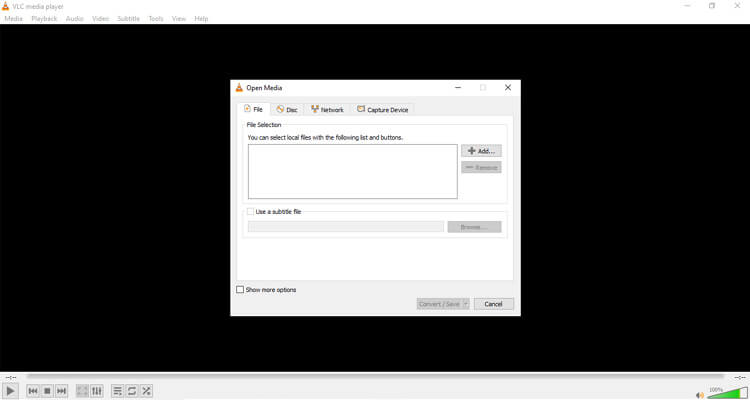This screenshot has width=750, height=400.
Task: Check the Show more options box
Action: (240, 289)
